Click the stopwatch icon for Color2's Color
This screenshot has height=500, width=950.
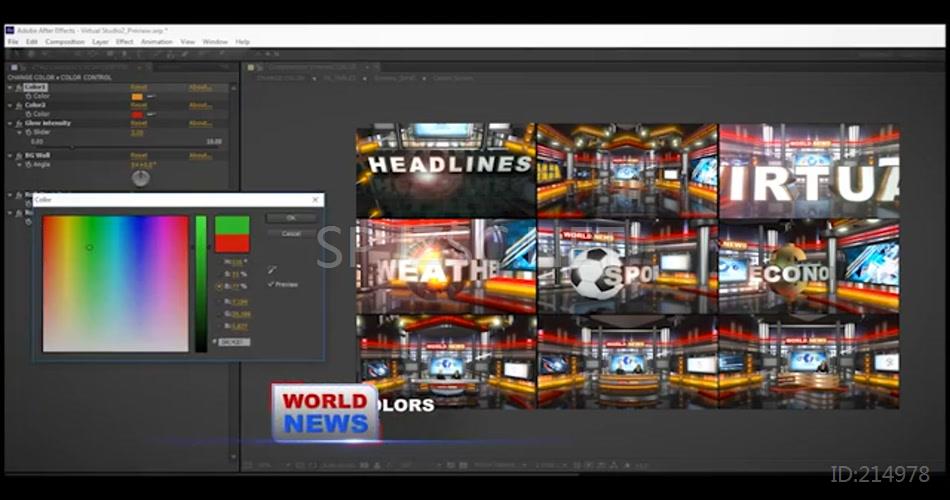28,114
